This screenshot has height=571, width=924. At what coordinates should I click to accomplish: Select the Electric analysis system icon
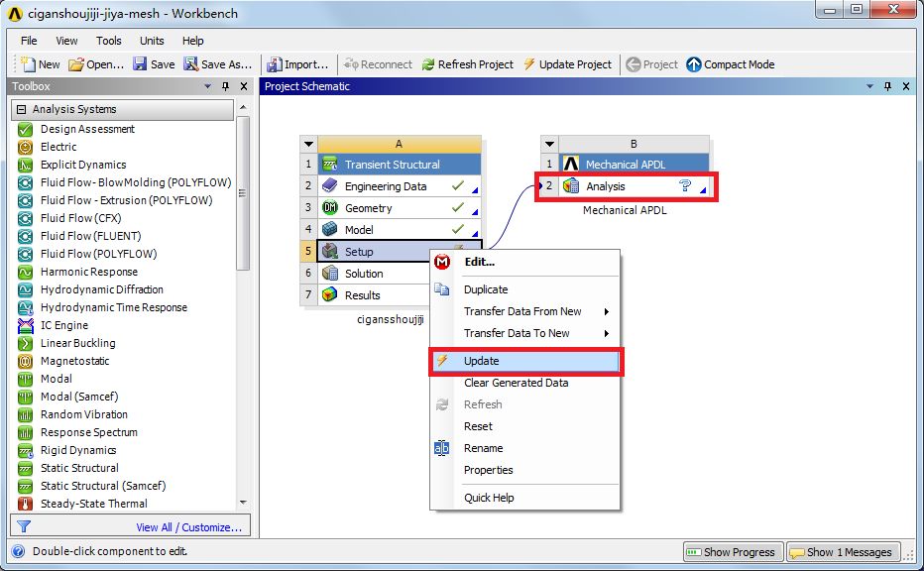coord(25,147)
